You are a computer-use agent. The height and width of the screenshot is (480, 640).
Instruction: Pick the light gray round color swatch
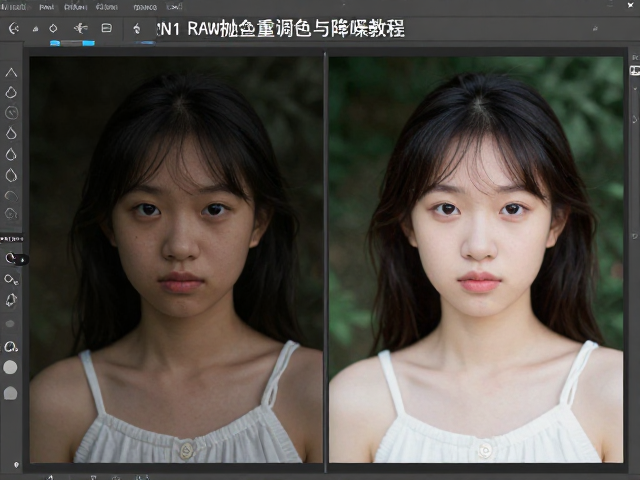[x=10, y=367]
